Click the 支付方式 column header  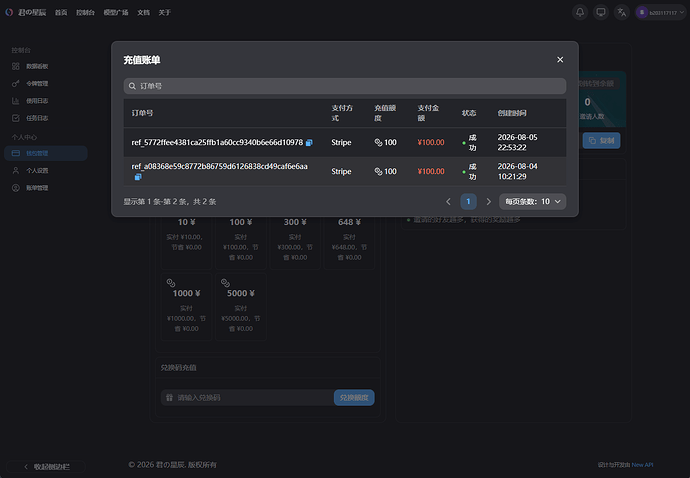tap(342, 113)
